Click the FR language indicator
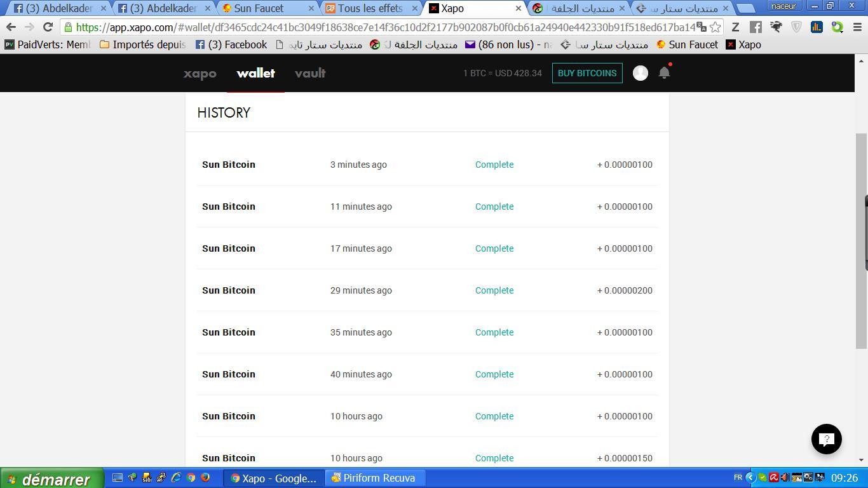 pos(738,478)
